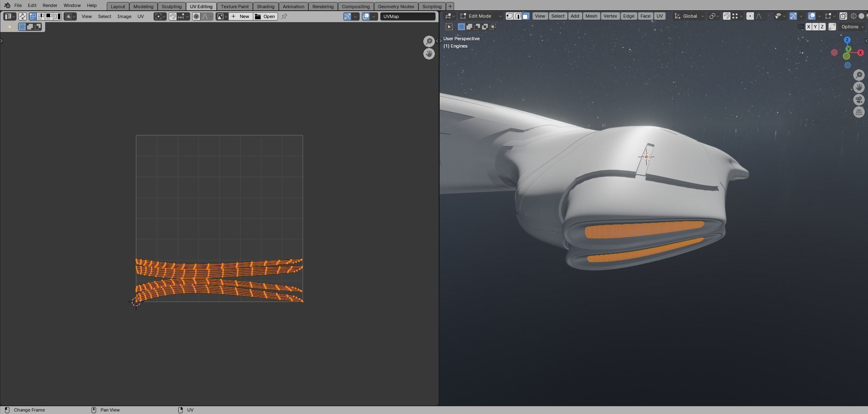This screenshot has height=414, width=868.
Task: Select vertex mode in 3D viewport
Action: 510,16
